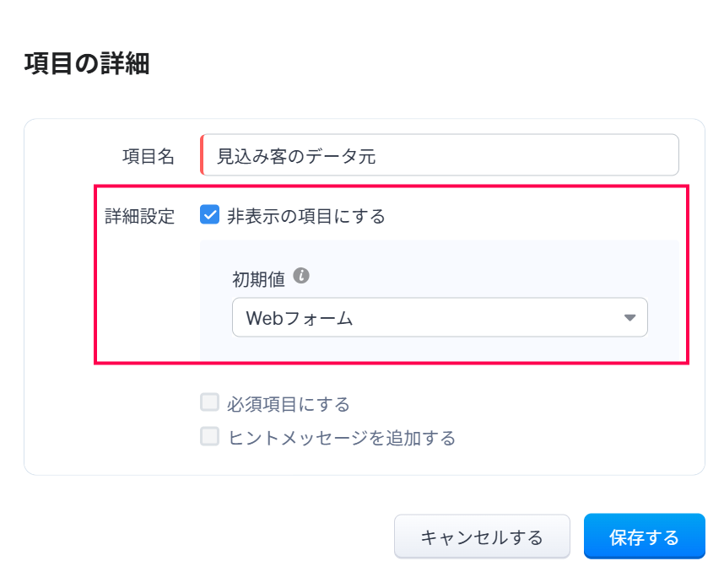Click the red required marker on 項目名 field
This screenshot has height=588, width=724.
point(203,155)
